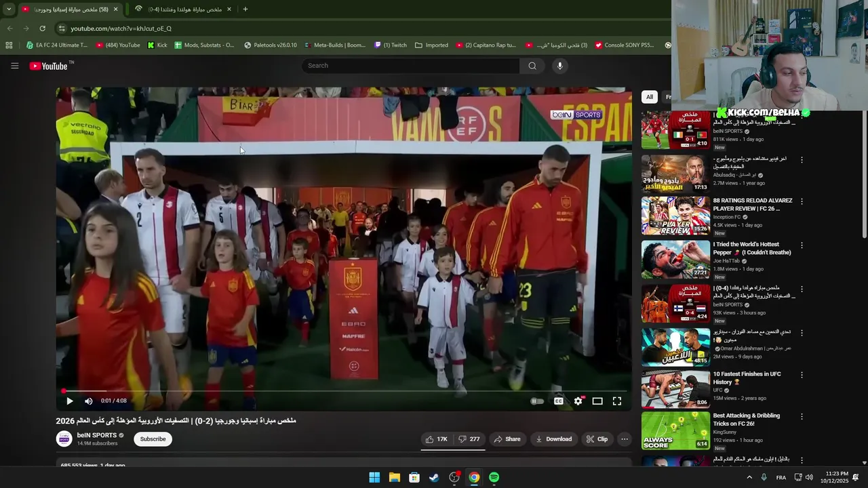Open options for the Abulsadiq video
This screenshot has height=488, width=868.
802,160
